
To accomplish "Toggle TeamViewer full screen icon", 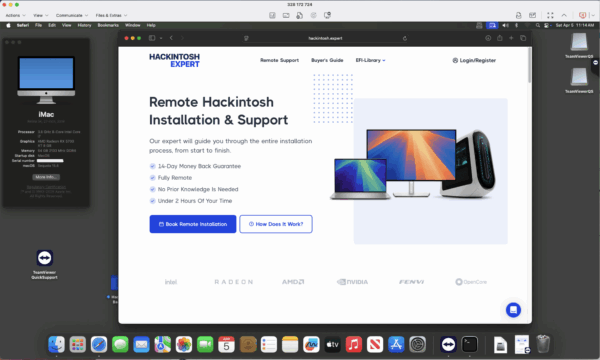I will click(550, 15).
